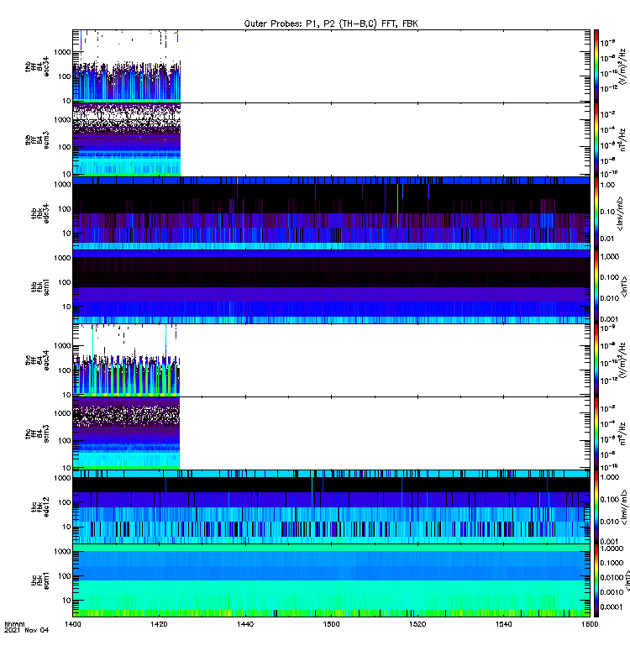Click the 1540 time axis label
This screenshot has width=630, height=672.
point(503,624)
